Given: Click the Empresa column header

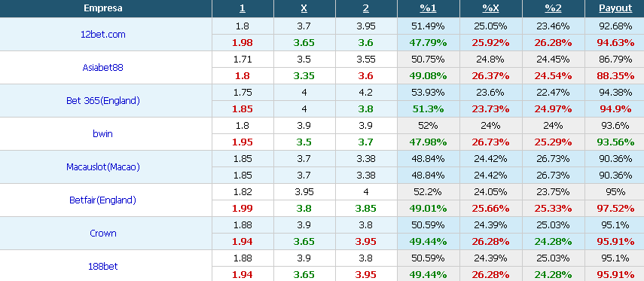Looking at the screenshot, I should coord(102,8).
